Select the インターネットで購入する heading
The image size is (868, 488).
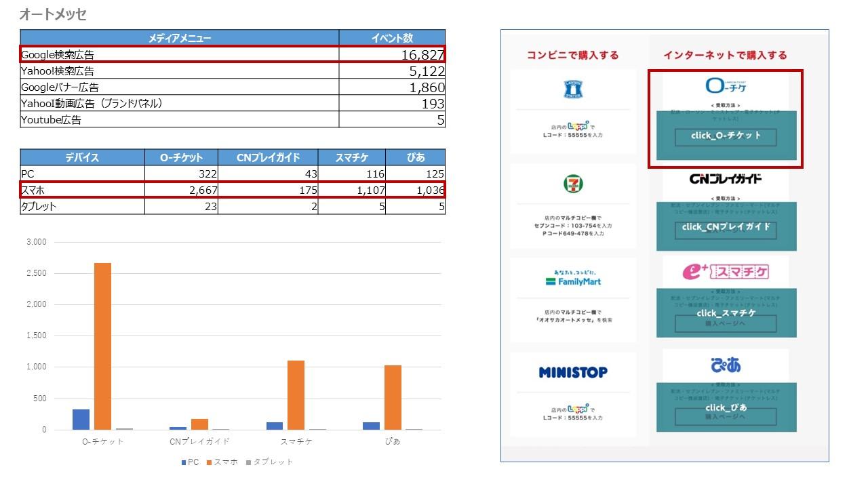[x=725, y=56]
